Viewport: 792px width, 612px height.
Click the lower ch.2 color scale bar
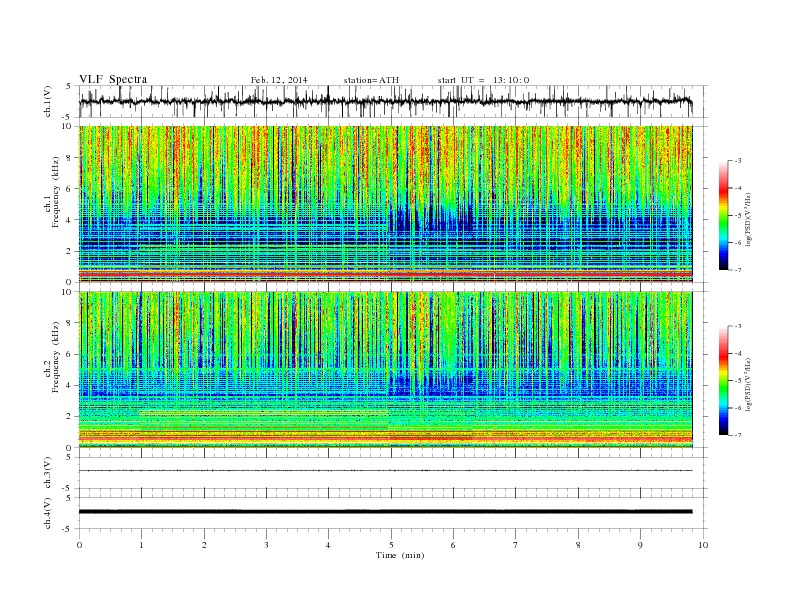click(723, 380)
